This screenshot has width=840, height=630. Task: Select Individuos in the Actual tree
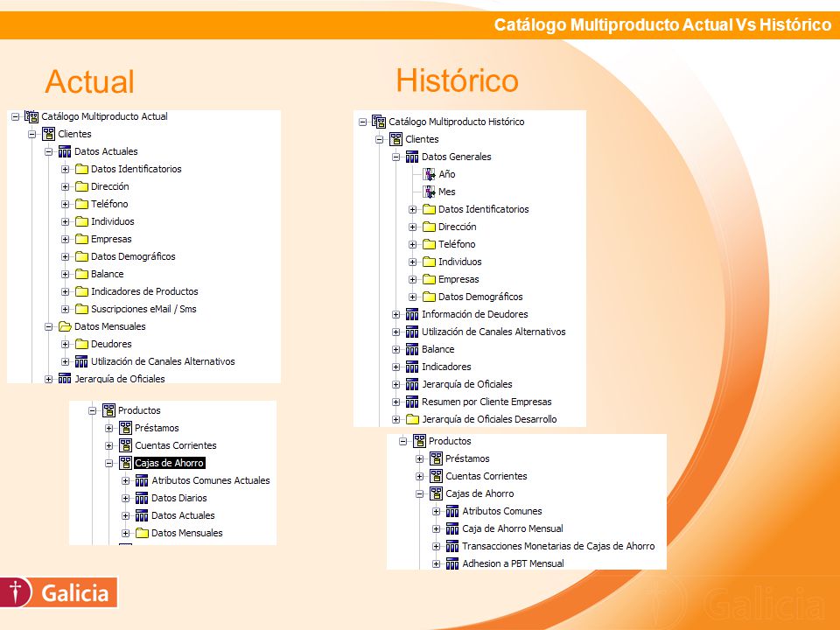pos(113,221)
